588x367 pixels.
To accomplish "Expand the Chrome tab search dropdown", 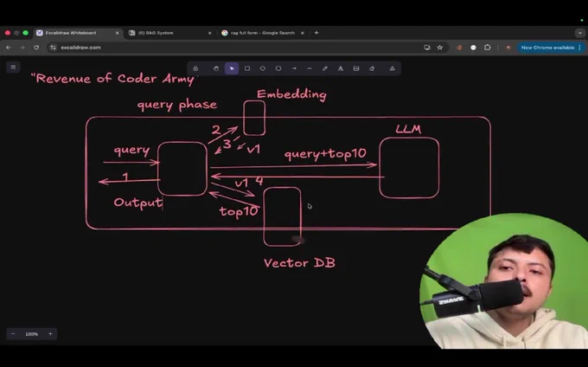I will coord(580,33).
